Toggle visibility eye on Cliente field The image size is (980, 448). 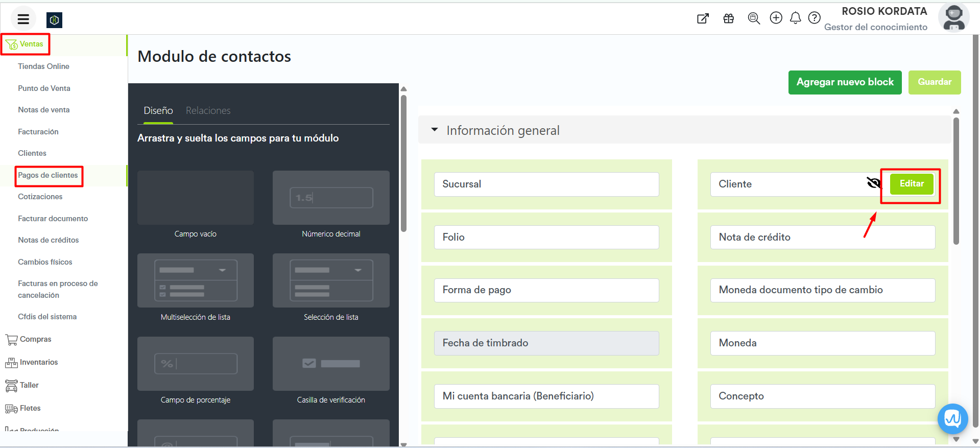(874, 183)
